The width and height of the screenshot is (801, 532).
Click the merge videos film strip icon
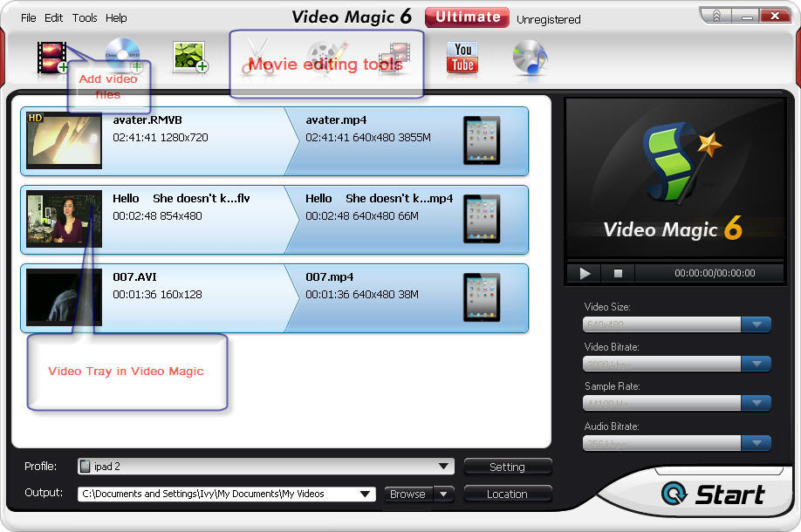pos(394,58)
